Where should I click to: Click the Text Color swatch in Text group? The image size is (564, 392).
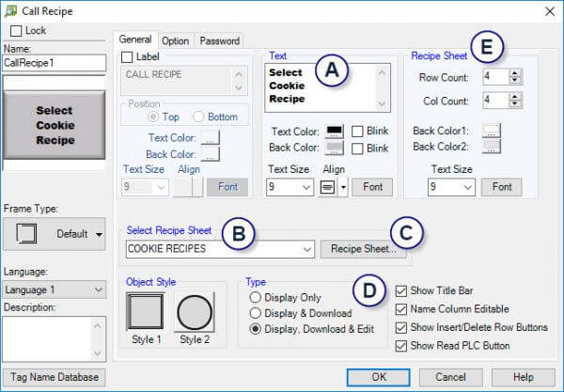point(334,131)
